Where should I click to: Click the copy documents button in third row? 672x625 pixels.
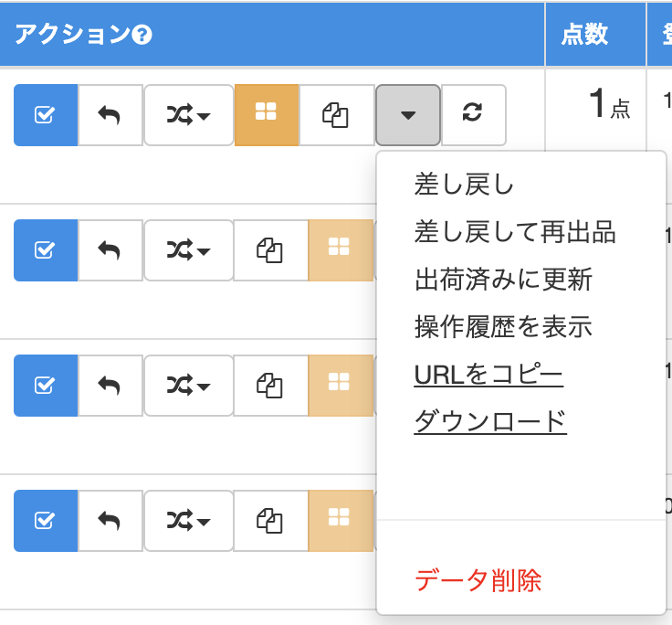tap(271, 386)
